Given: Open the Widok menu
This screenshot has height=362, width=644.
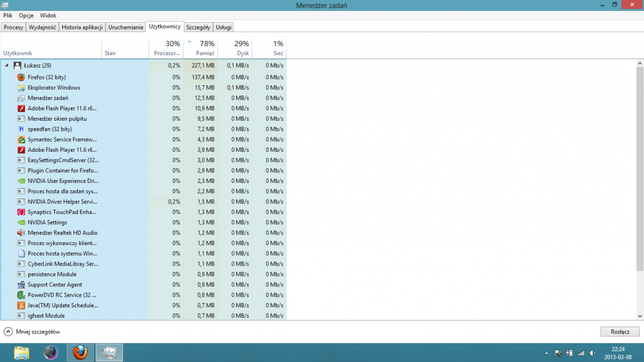Looking at the screenshot, I should tap(48, 16).
